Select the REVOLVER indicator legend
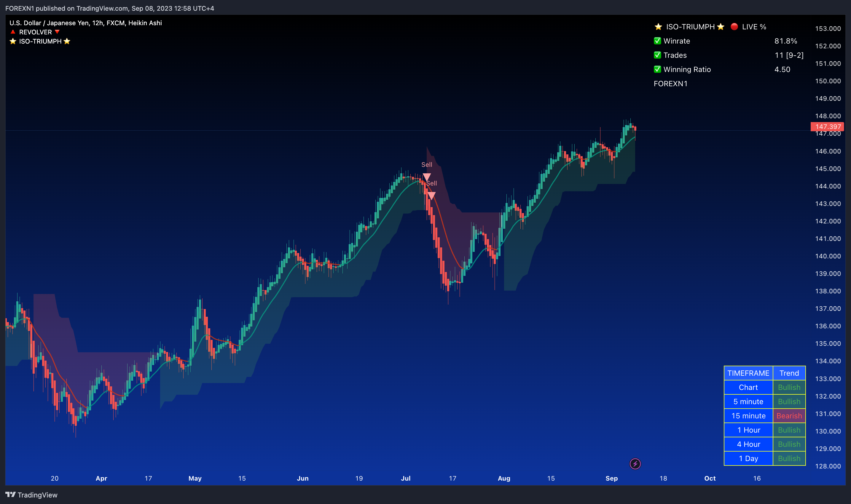 click(x=35, y=32)
